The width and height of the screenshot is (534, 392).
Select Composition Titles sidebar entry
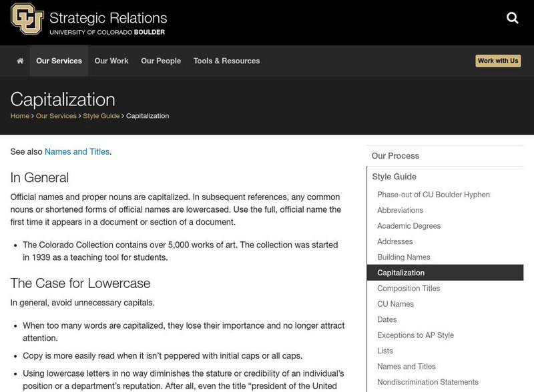click(409, 289)
